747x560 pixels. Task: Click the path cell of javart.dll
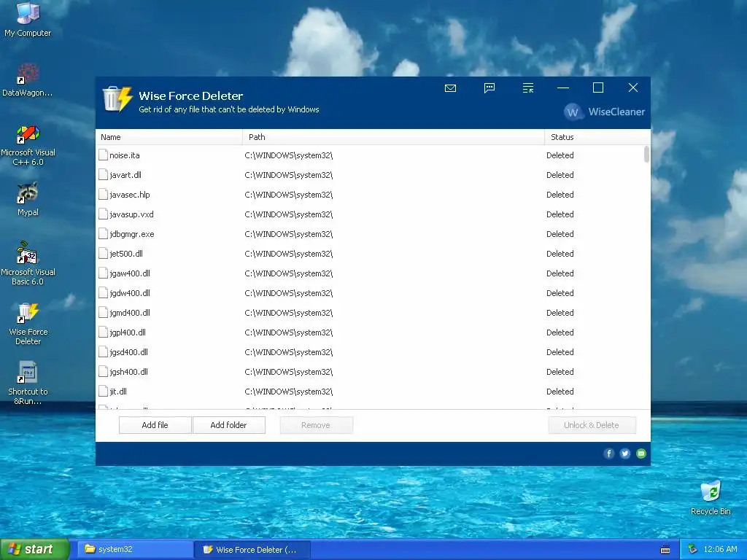(x=289, y=175)
